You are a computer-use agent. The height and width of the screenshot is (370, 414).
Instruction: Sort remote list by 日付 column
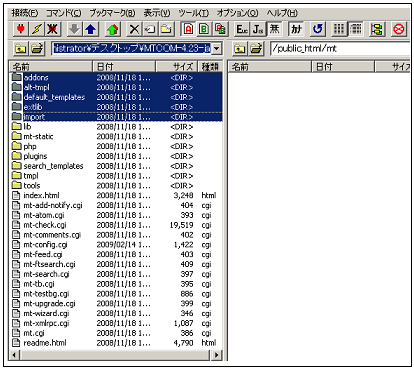pos(343,67)
